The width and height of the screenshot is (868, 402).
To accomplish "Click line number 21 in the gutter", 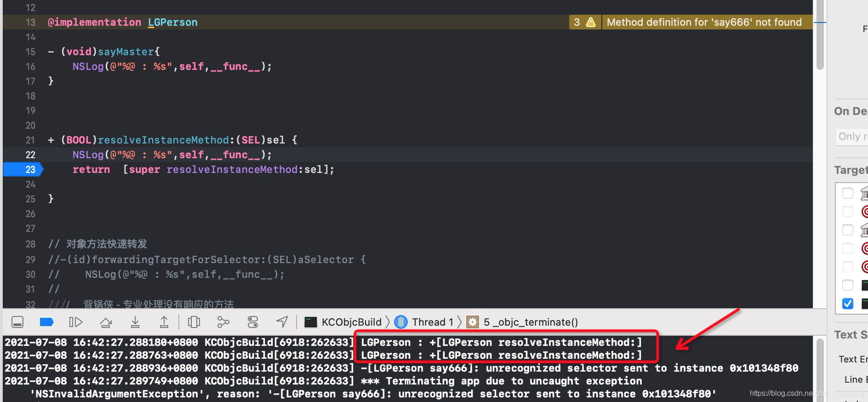I will point(30,140).
